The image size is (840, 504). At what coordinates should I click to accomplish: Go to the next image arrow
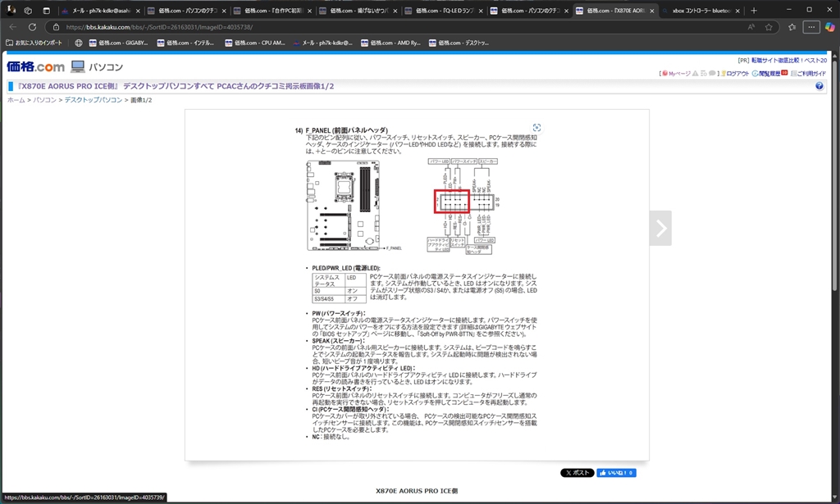click(660, 228)
